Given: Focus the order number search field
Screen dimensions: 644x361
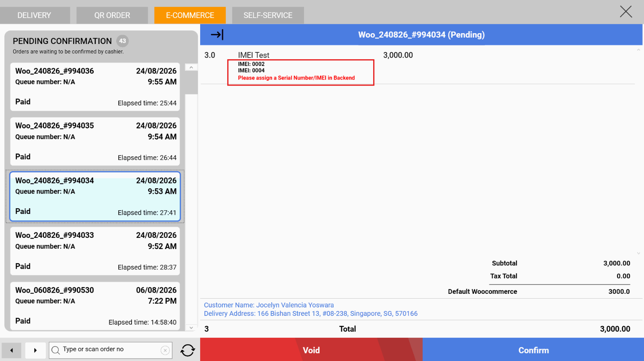Looking at the screenshot, I should (x=111, y=350).
